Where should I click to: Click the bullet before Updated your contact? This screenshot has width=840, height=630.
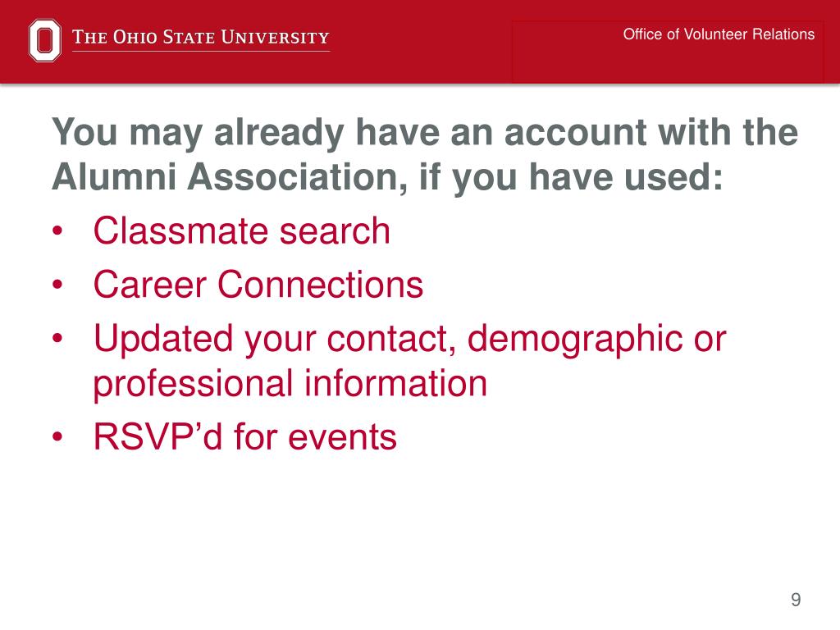click(58, 339)
